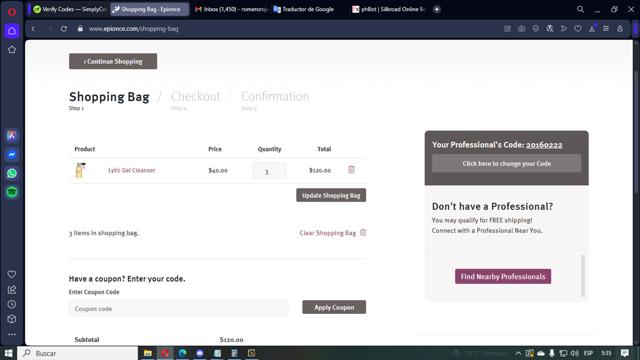Screen dimensions: 640x360
Task: Open volume control in system tray
Action: pos(575,353)
